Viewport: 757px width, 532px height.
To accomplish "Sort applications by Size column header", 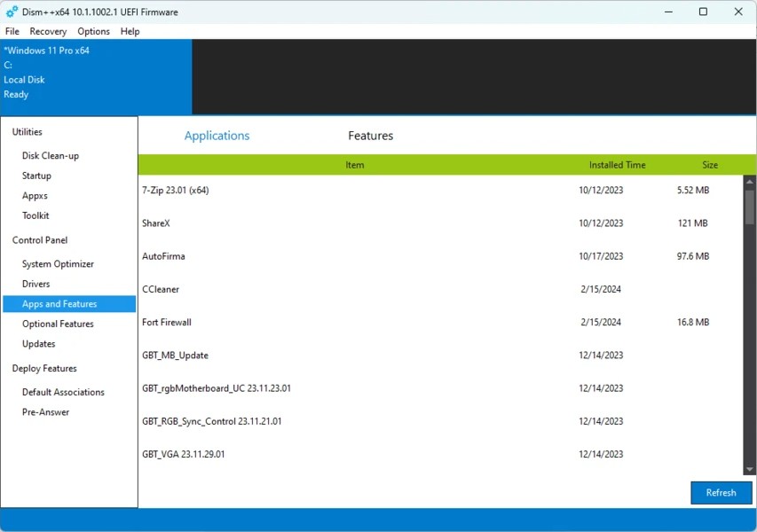I will coord(709,165).
